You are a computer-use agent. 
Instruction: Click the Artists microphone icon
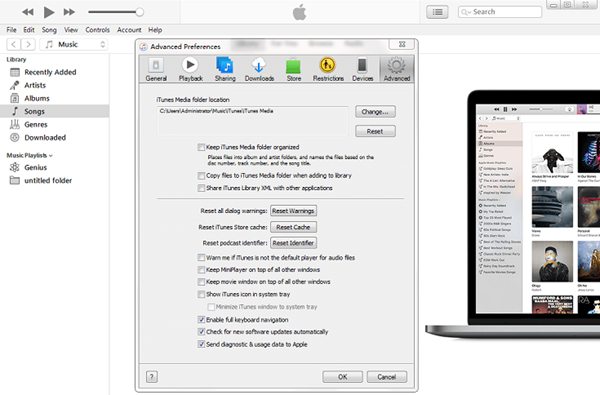click(15, 85)
